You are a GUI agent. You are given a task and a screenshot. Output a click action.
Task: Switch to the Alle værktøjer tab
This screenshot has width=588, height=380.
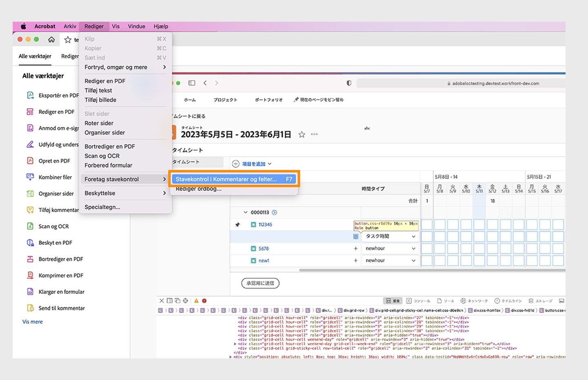coord(35,56)
